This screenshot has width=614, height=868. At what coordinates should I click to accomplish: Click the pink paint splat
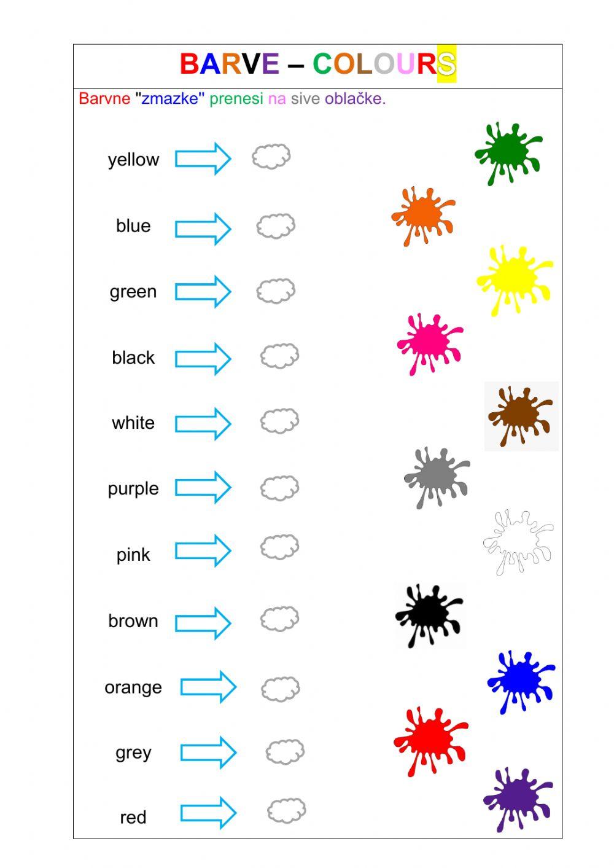pyautogui.click(x=429, y=342)
